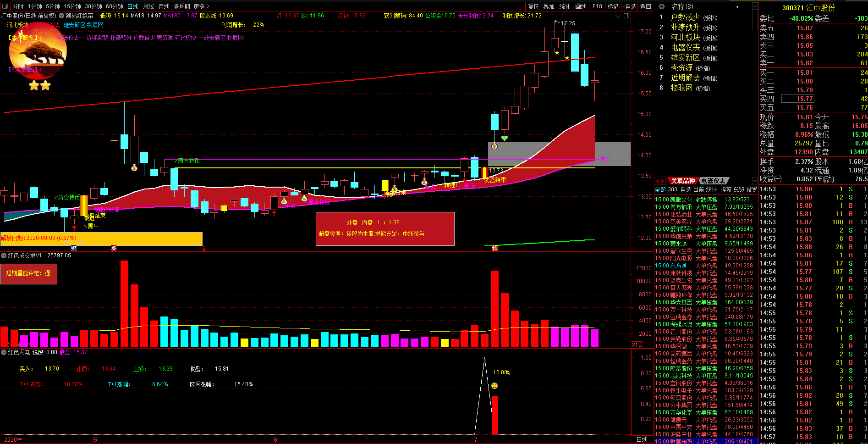Toggle the 浮窗 floating window option
The image size is (868, 444).
[x=726, y=189]
